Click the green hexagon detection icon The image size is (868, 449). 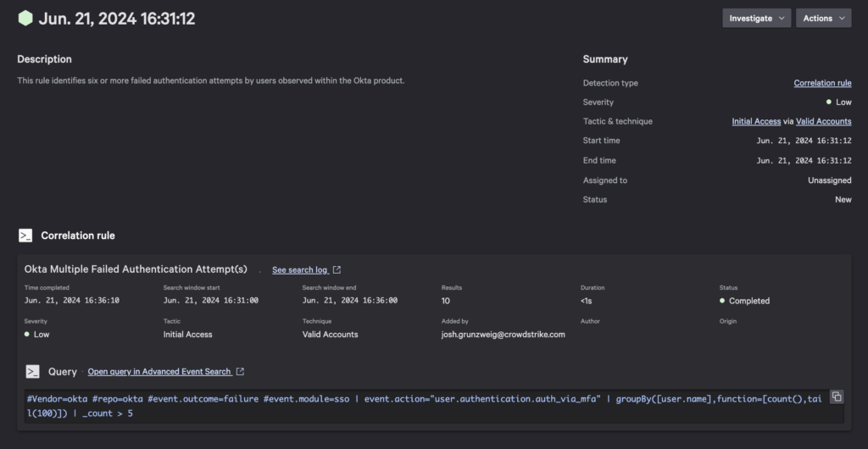[x=25, y=19]
